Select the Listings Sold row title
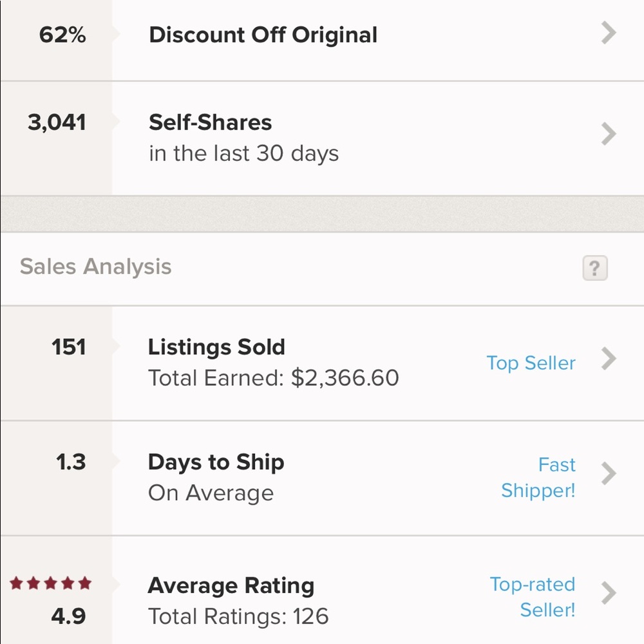Image resolution: width=644 pixels, height=644 pixels. [216, 347]
